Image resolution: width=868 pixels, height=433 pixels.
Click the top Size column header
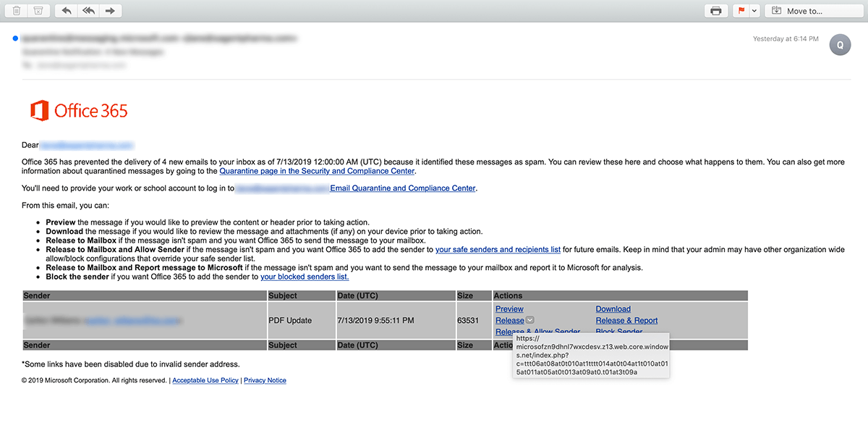coord(474,295)
